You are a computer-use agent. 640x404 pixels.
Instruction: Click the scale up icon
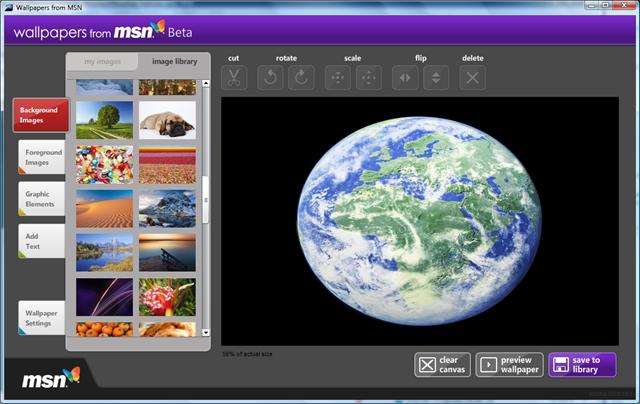tap(369, 77)
